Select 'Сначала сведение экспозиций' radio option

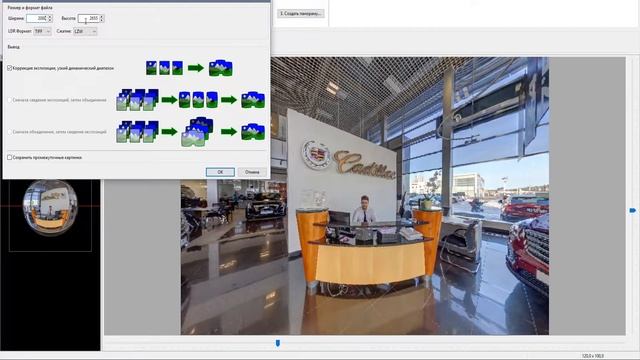tap(10, 100)
